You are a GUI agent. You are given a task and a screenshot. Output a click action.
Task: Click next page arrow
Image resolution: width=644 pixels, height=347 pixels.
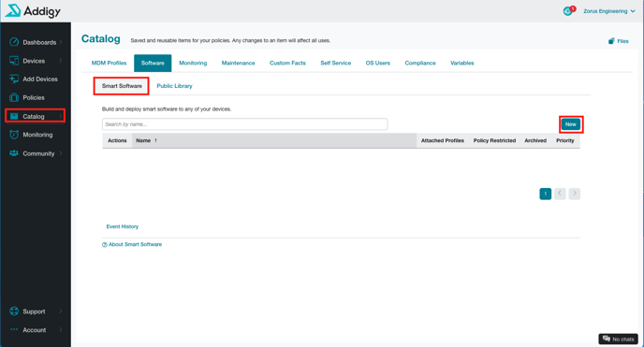[575, 194]
